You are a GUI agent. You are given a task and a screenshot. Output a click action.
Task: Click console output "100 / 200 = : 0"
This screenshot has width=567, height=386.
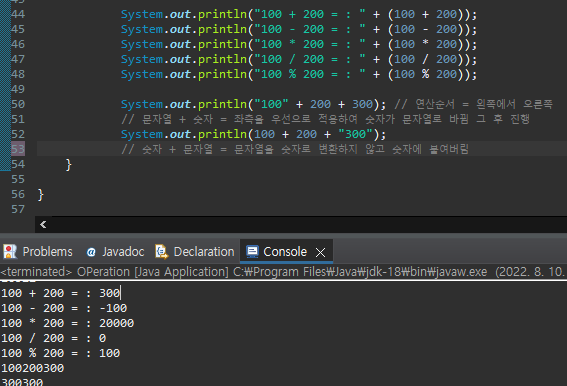click(x=54, y=338)
